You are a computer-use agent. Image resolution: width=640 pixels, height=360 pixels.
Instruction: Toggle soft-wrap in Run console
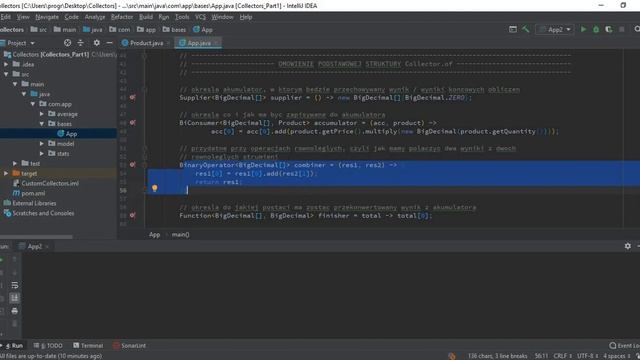click(x=15, y=285)
